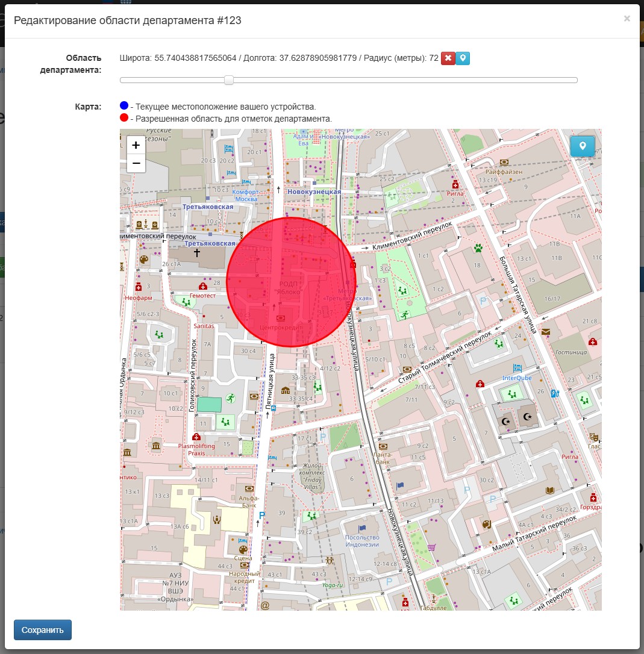This screenshot has width=644, height=654.
Task: Close the department area editing dialog
Action: [627, 19]
